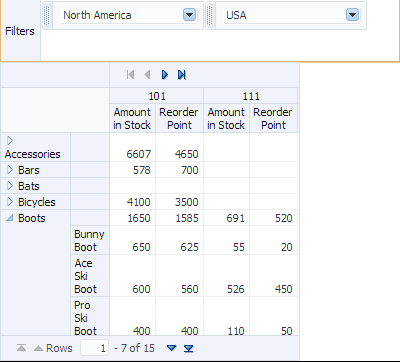
Task: Open the USA filter dropdown
Action: [353, 15]
